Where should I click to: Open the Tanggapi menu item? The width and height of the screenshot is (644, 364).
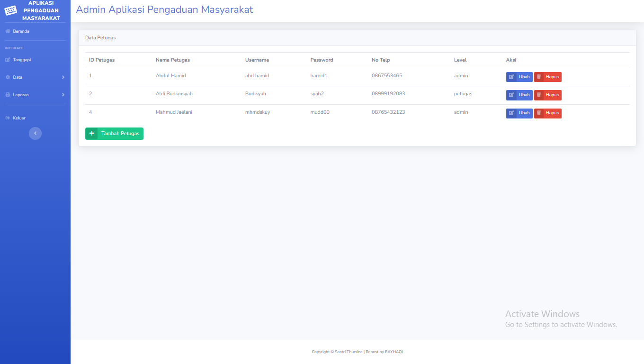pos(35,60)
